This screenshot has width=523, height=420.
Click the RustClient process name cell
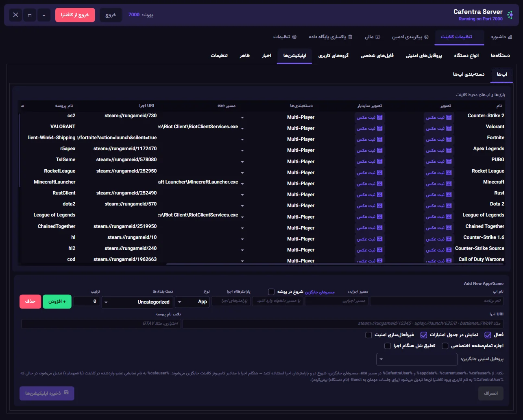click(x=64, y=193)
